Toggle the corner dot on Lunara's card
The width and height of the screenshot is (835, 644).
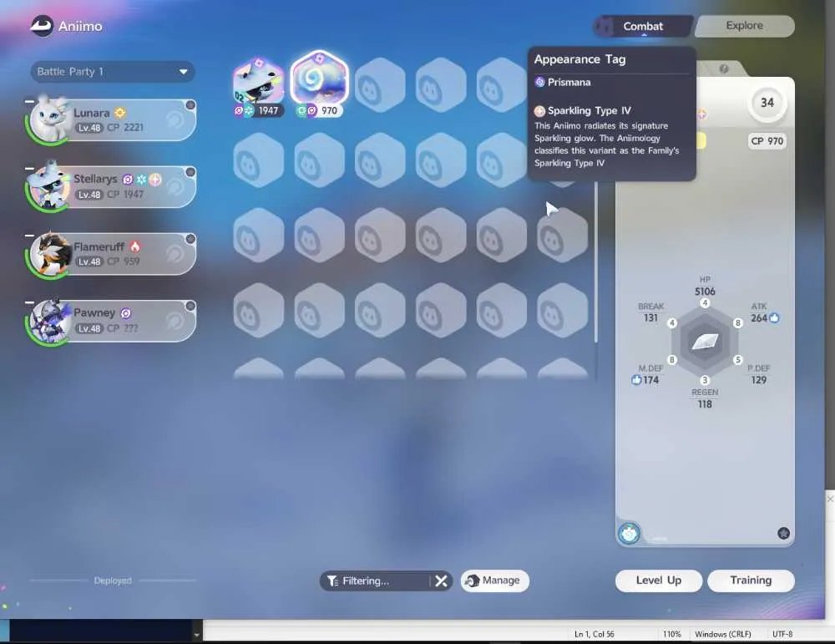click(x=190, y=105)
